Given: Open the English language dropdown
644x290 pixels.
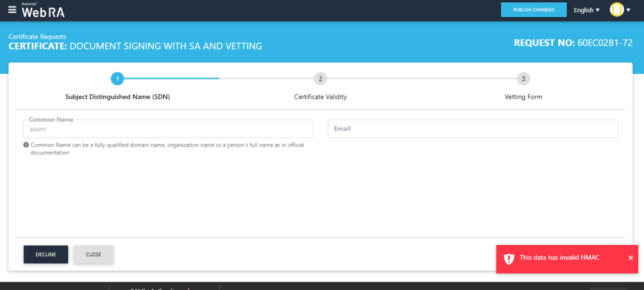Looking at the screenshot, I should (x=587, y=10).
